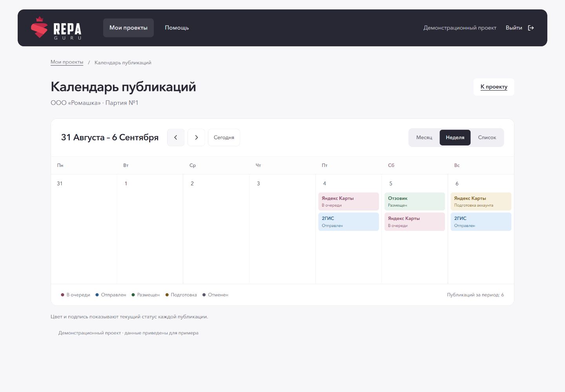Click Демонстрационный проект in header
This screenshot has width=565, height=392.
point(460,28)
